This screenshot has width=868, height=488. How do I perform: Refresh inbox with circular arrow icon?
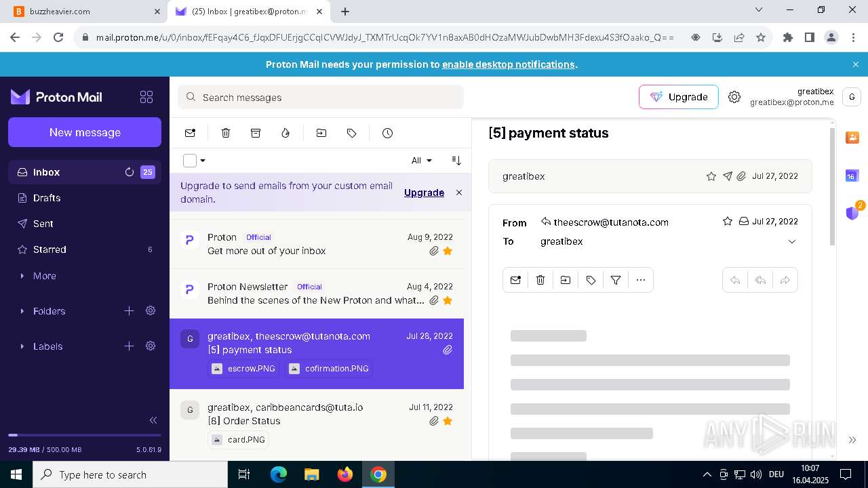(x=130, y=172)
